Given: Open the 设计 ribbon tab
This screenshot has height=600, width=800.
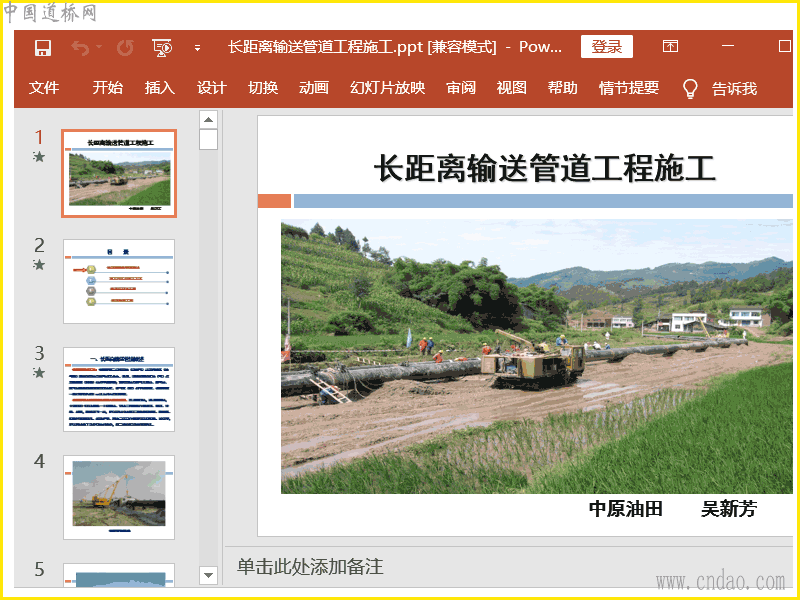Looking at the screenshot, I should (212, 88).
